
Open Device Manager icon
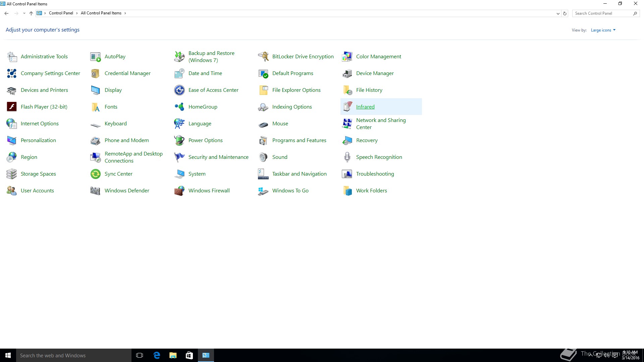click(347, 73)
